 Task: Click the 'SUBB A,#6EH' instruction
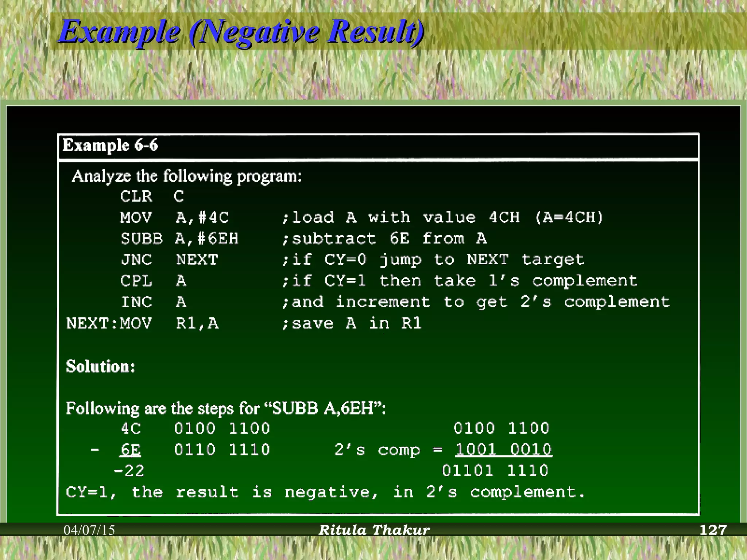[x=179, y=239]
